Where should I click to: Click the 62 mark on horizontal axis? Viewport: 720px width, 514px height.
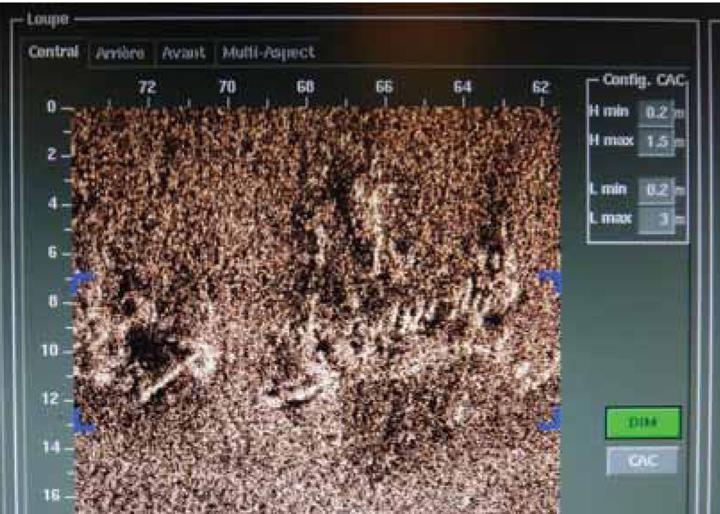tap(541, 87)
